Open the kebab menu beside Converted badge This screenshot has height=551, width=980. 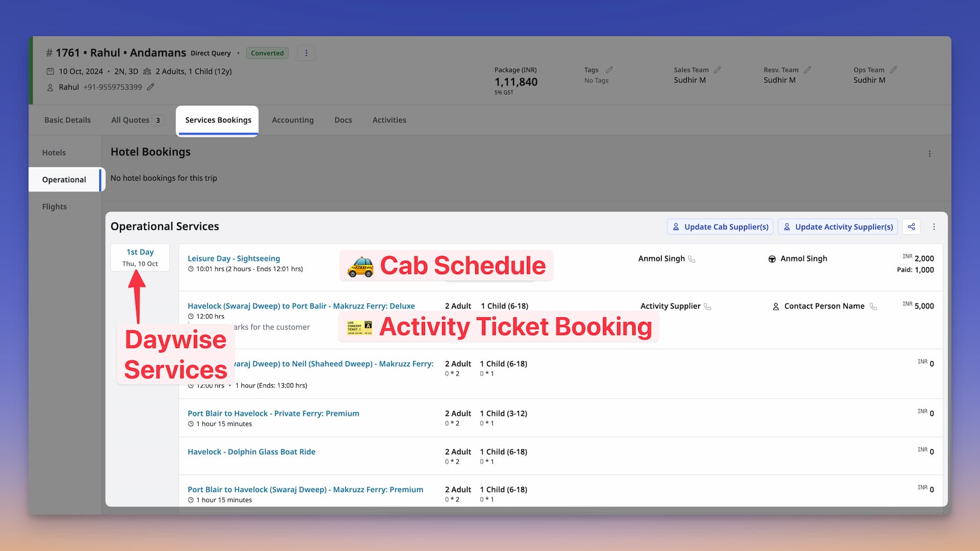click(x=306, y=53)
